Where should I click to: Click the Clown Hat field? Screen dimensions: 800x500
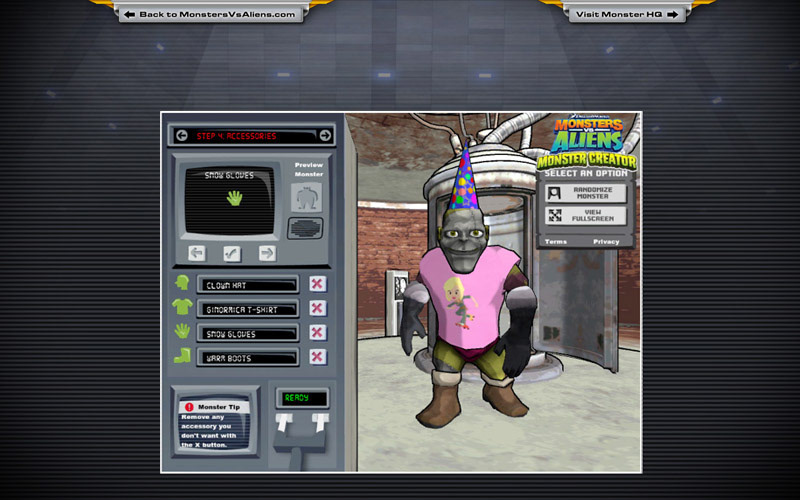click(x=248, y=285)
